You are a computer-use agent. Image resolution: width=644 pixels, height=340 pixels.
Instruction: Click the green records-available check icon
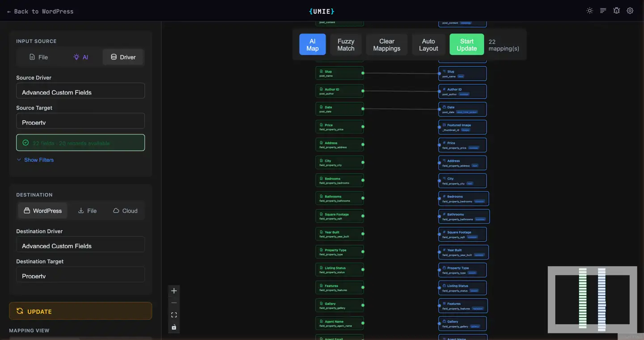click(x=25, y=143)
